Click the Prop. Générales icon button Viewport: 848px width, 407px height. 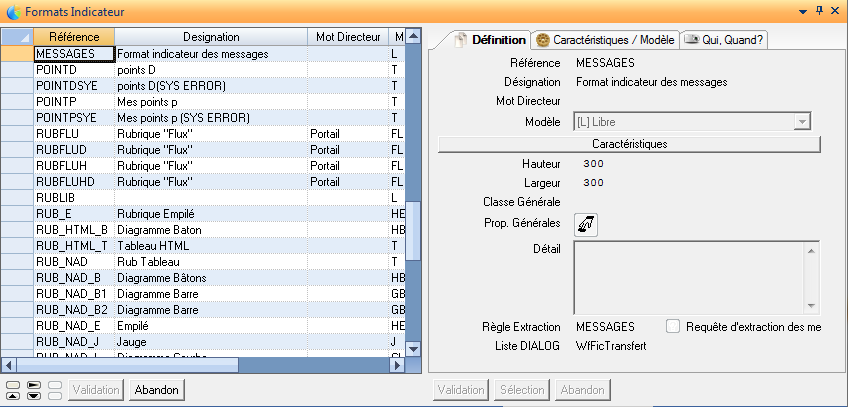pos(586,225)
